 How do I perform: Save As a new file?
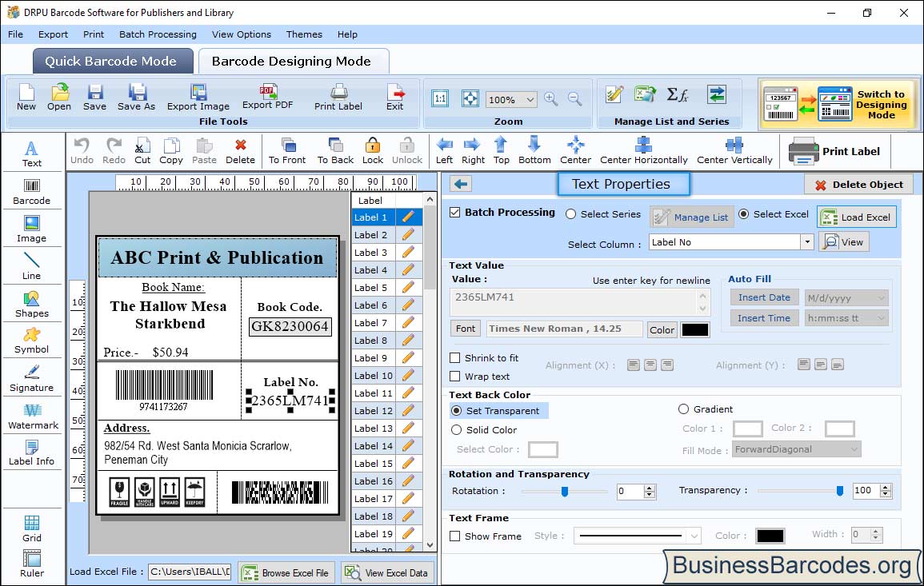pos(136,98)
